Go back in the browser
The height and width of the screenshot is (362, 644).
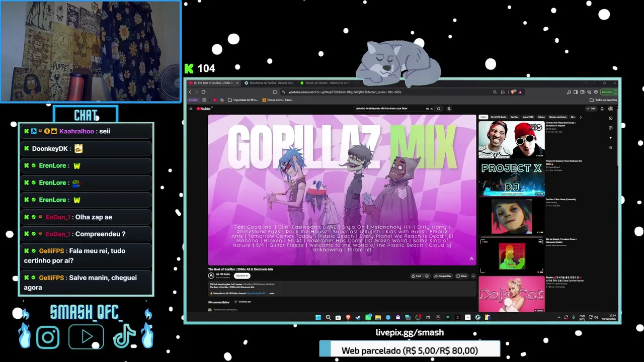click(x=190, y=92)
